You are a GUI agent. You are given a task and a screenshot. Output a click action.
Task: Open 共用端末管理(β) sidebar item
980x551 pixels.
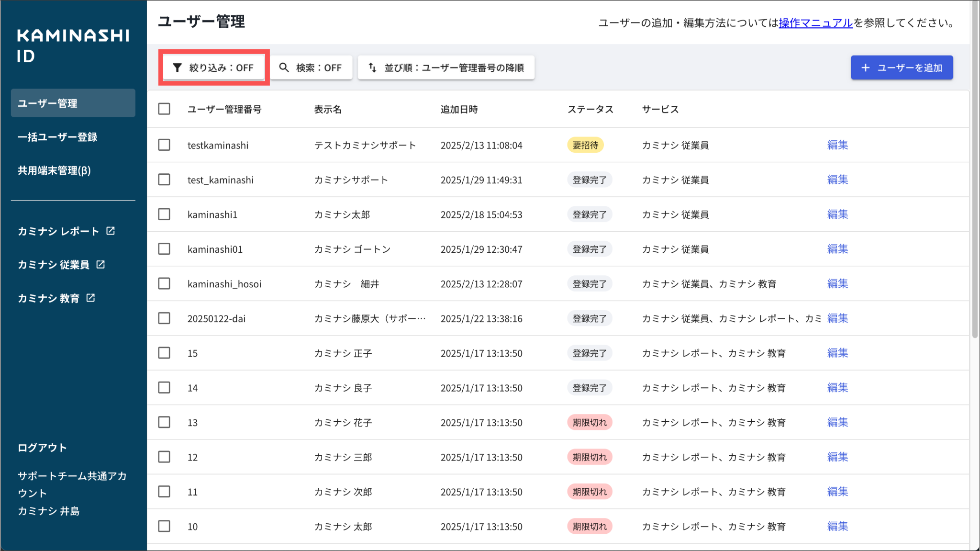point(54,170)
